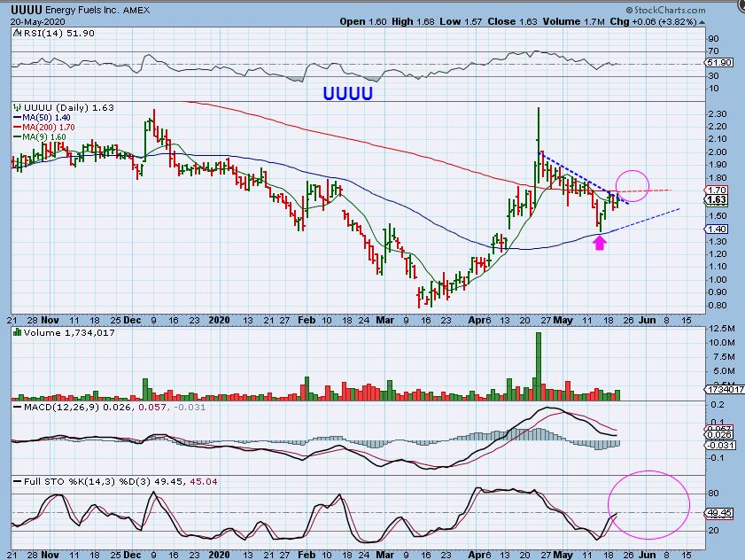Click the 90 level on the RSI axis
This screenshot has height=560, width=745.
point(713,39)
